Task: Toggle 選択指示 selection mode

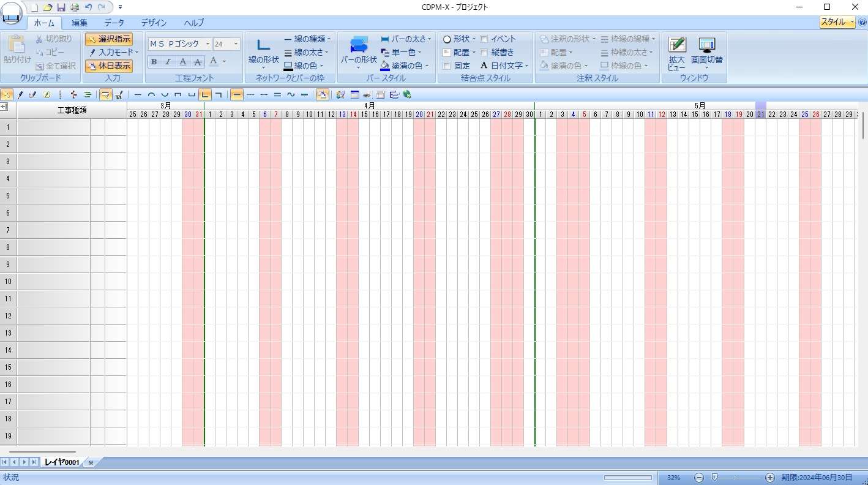Action: click(108, 39)
